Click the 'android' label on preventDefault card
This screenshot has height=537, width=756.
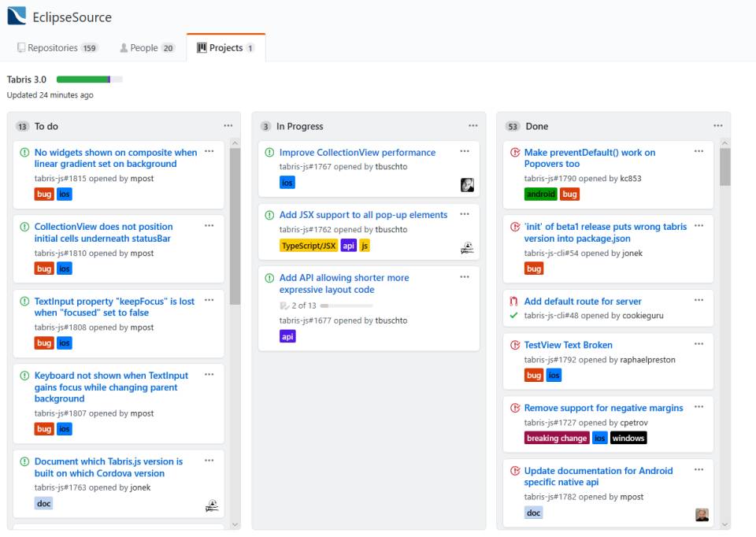(540, 194)
